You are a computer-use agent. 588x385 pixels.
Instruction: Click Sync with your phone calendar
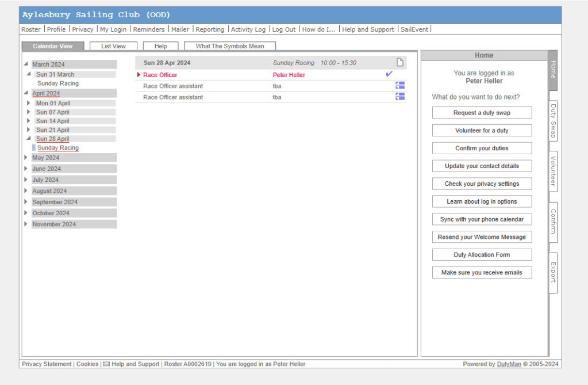tap(482, 219)
